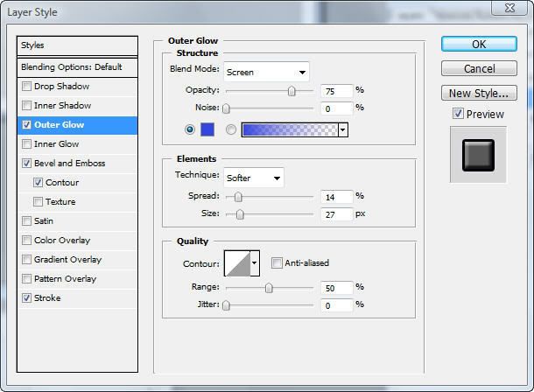
Task: Select the solid color radio button
Action: pyautogui.click(x=190, y=129)
